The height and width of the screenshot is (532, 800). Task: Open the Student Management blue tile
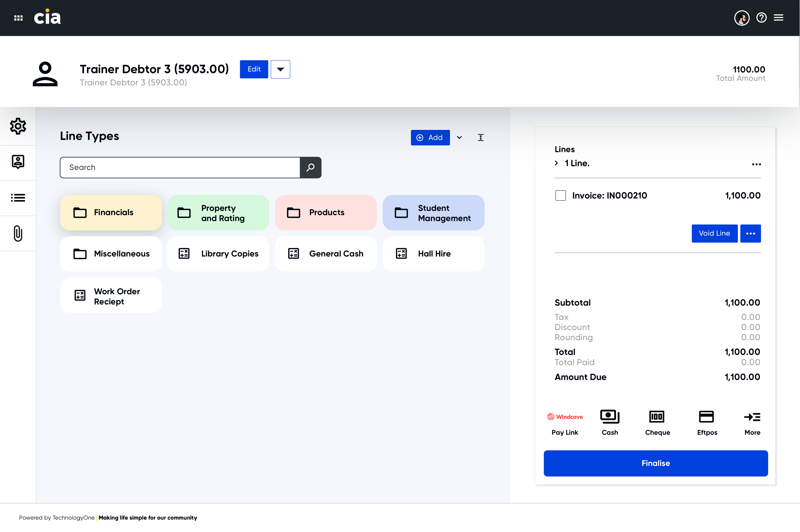[x=433, y=213]
